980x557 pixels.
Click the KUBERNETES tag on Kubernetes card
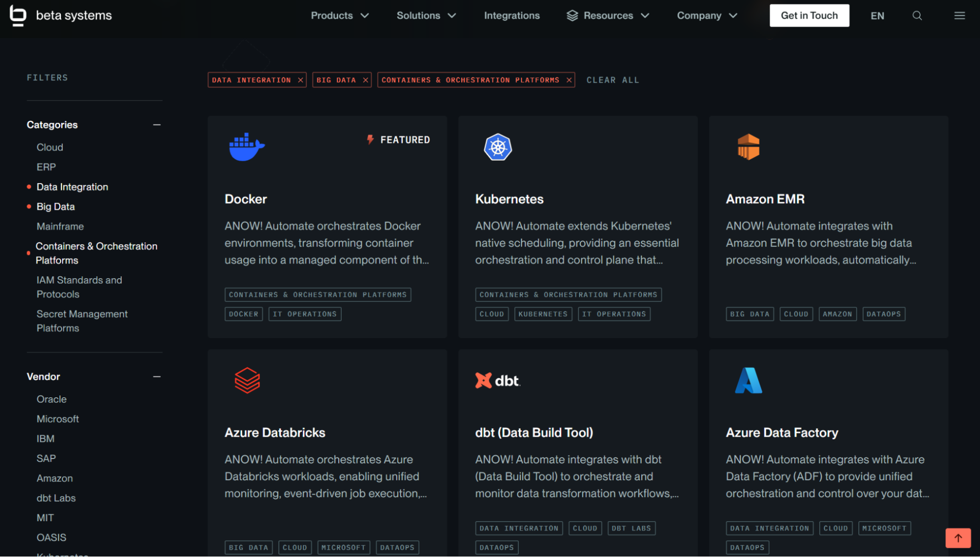[543, 314]
